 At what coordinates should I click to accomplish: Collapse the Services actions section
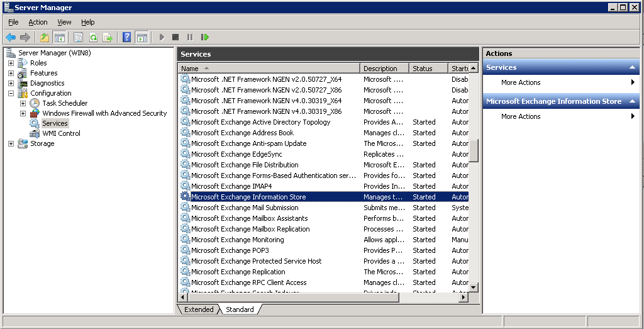pyautogui.click(x=631, y=67)
